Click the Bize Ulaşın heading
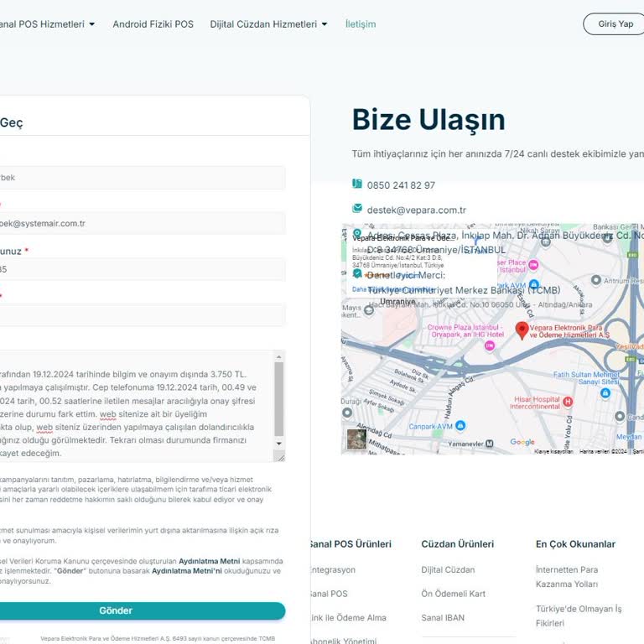 (428, 120)
